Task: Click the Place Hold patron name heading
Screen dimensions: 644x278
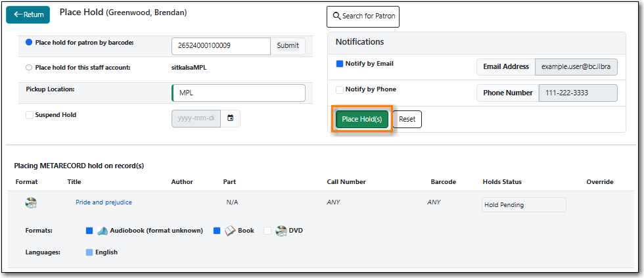Action: pyautogui.click(x=124, y=12)
